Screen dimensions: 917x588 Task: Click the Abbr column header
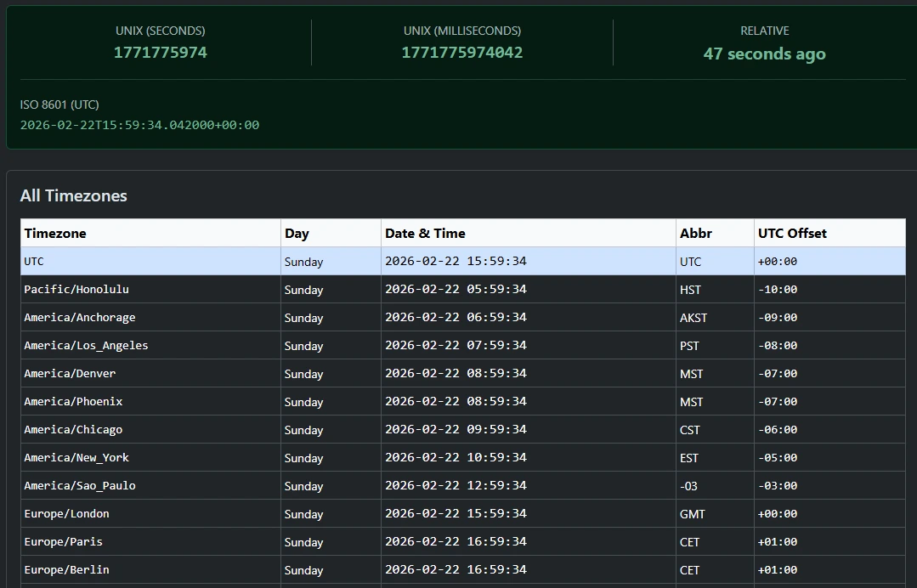point(692,233)
